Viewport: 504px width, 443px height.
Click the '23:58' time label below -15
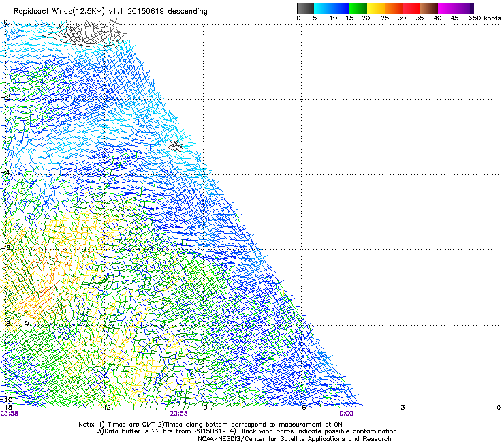9,414
